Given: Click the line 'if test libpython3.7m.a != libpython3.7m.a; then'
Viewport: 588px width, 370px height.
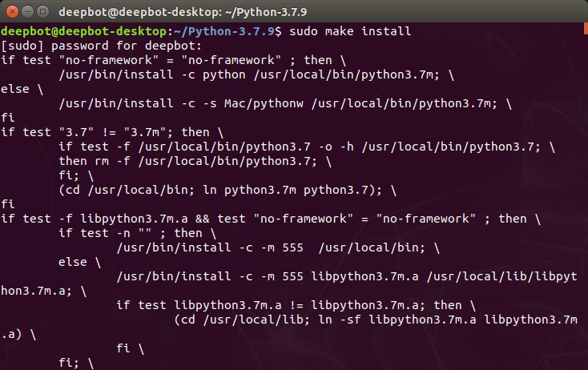Looking at the screenshot, I should coord(296,305).
